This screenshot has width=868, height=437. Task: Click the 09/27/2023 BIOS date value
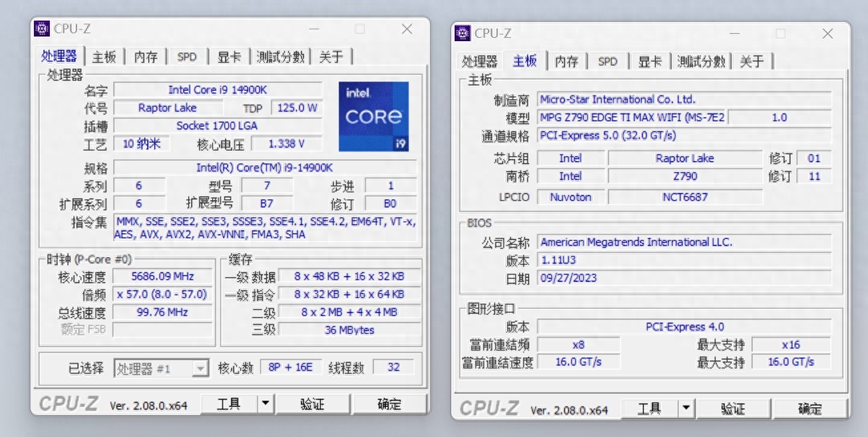684,278
